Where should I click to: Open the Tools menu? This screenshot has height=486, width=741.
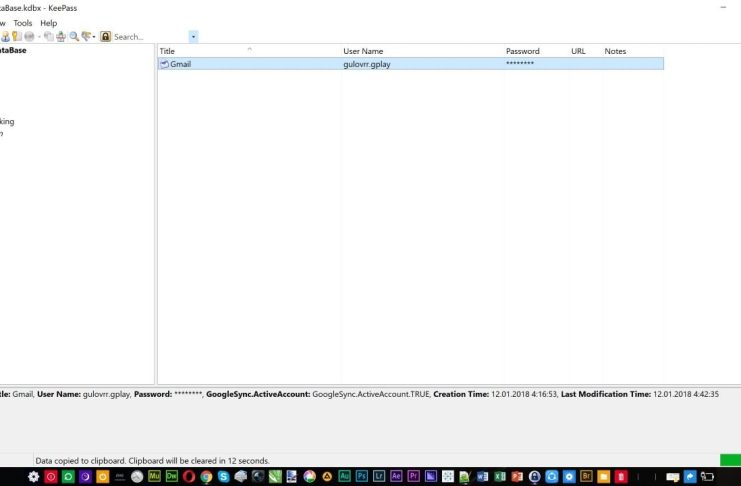[x=23, y=23]
